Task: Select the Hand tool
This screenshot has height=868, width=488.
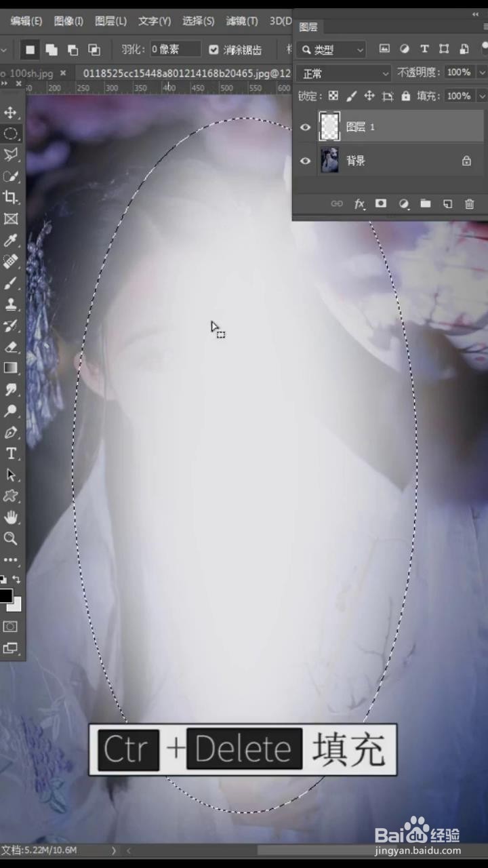Action: [x=11, y=517]
